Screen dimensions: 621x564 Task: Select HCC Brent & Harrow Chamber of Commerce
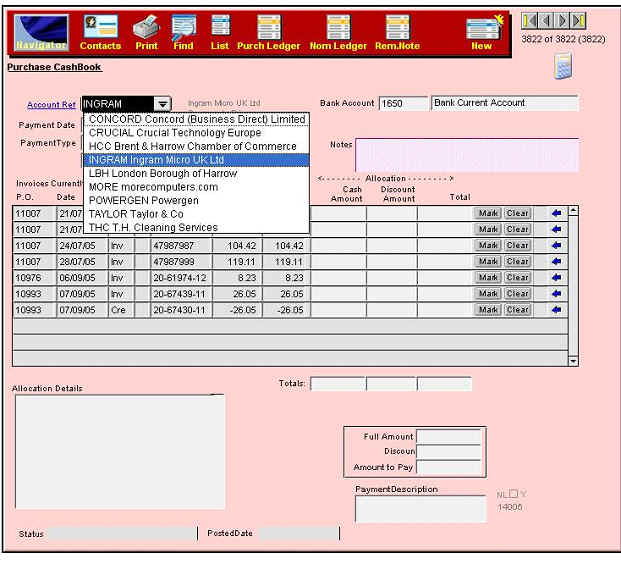[197, 146]
